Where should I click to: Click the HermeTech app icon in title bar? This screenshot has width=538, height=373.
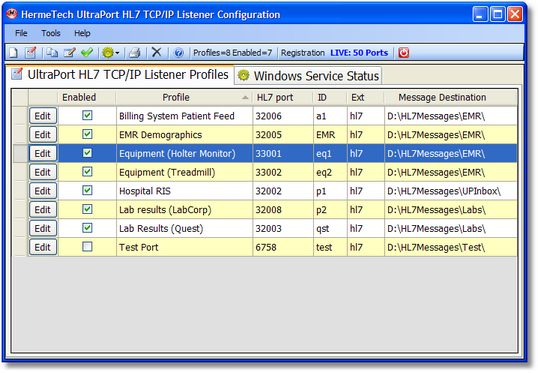click(x=12, y=14)
